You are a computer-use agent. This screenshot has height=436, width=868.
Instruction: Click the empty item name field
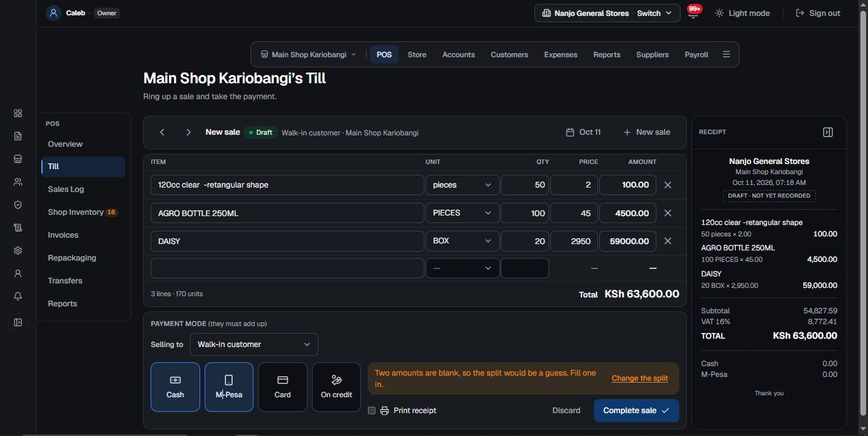(x=287, y=268)
